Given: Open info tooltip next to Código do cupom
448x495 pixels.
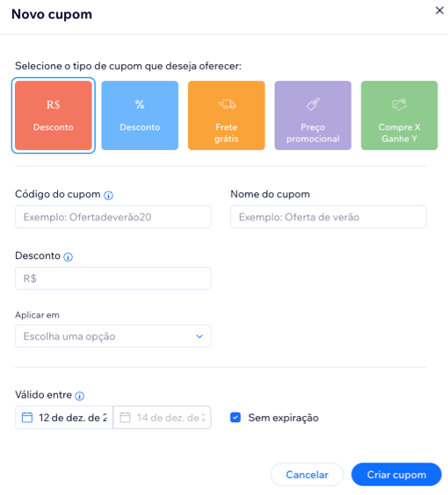Looking at the screenshot, I should click(x=108, y=196).
